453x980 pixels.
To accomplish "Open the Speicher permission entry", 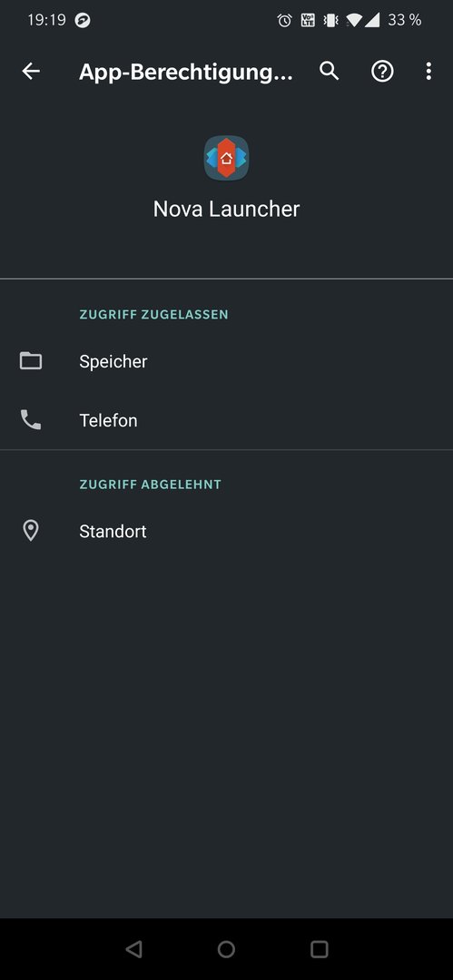I will tap(227, 361).
